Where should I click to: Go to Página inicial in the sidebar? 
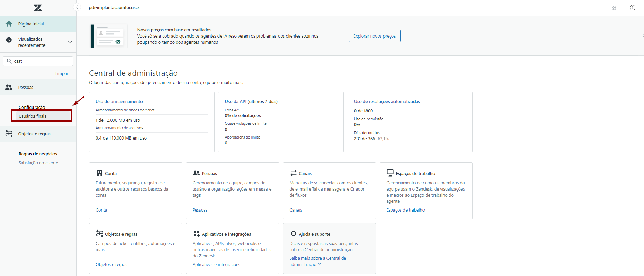click(x=31, y=24)
